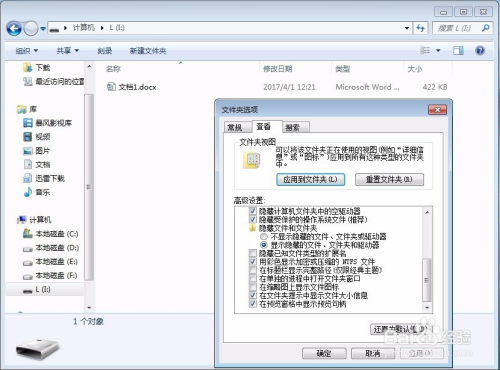Toggle 在单独的进程中打开文件夹窗口 checkbox
Screen dimensions: 500x370
click(253, 278)
